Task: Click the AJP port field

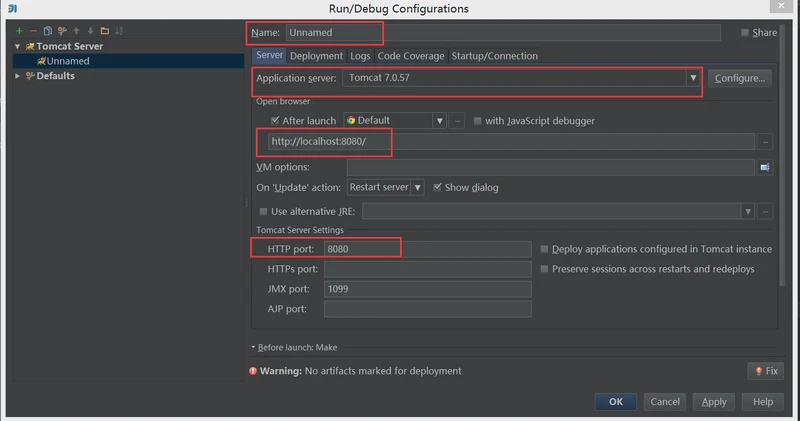Action: click(x=428, y=309)
